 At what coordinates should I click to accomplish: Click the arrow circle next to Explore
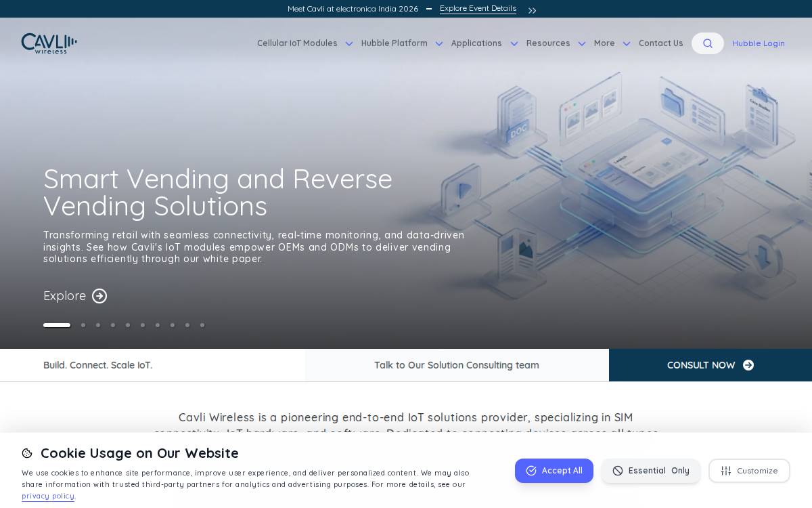click(99, 296)
